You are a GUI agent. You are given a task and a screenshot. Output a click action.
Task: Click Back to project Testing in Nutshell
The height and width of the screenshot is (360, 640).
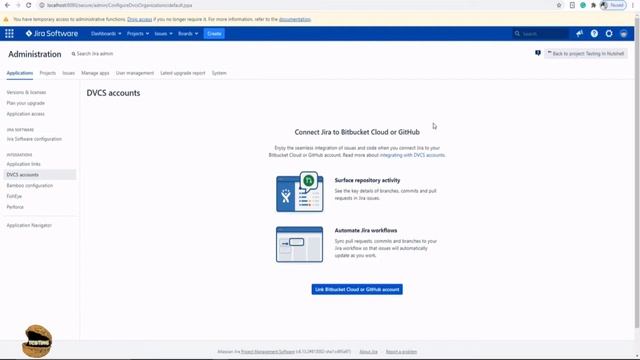click(x=586, y=53)
